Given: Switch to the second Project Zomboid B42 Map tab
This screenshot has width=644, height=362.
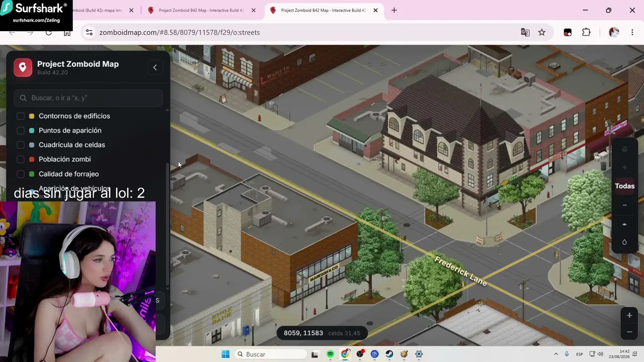Looking at the screenshot, I should (x=201, y=10).
